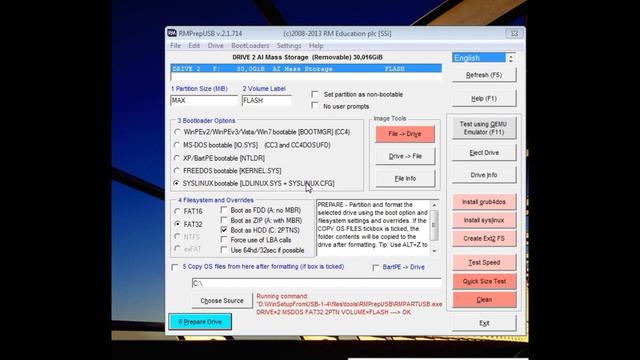
Task: Click Install grub4dos button
Action: (484, 202)
